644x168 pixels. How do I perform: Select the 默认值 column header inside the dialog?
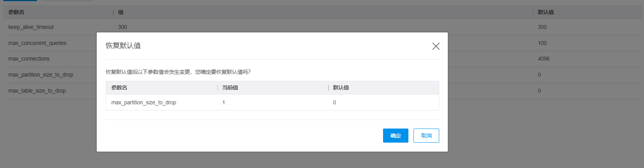tap(341, 88)
